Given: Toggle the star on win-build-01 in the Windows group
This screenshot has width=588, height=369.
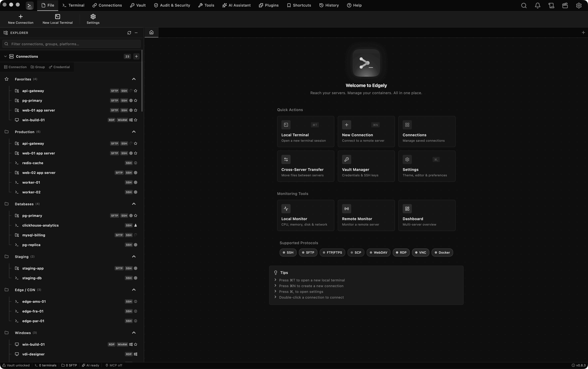Looking at the screenshot, I should (x=136, y=345).
